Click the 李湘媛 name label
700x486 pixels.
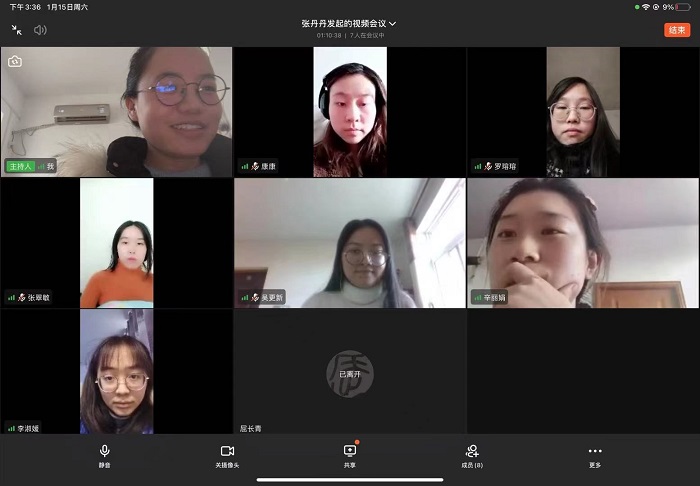pos(28,428)
